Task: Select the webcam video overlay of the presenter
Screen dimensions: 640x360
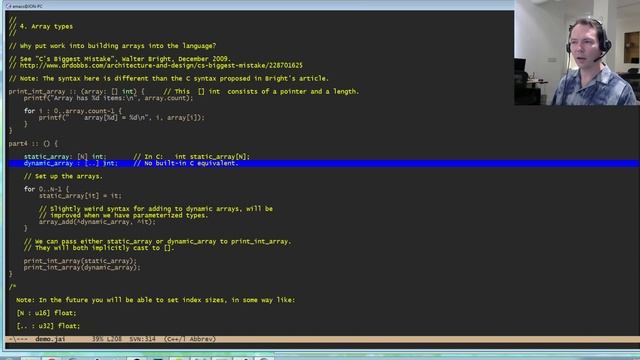Action: click(x=577, y=53)
